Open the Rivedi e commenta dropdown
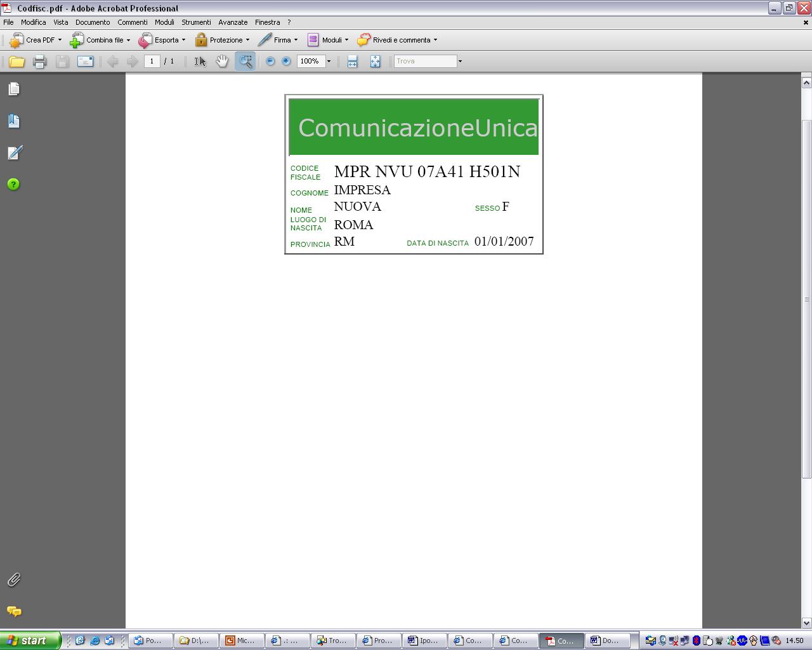This screenshot has width=812, height=650. click(397, 40)
